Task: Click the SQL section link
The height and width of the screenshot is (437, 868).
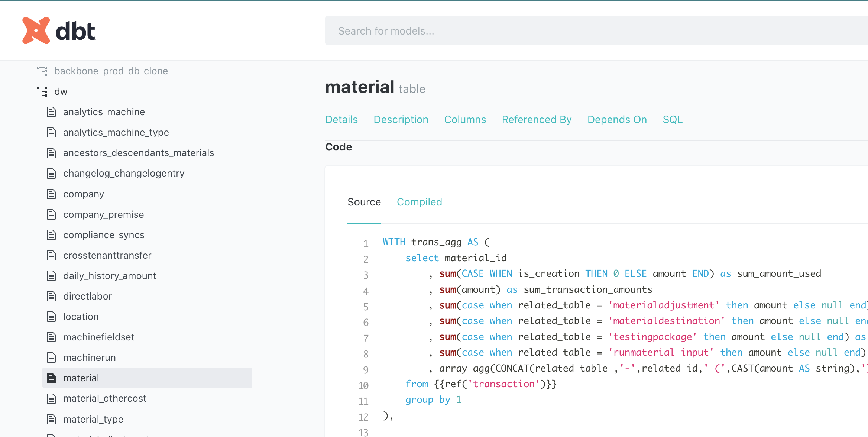Action: pyautogui.click(x=673, y=119)
